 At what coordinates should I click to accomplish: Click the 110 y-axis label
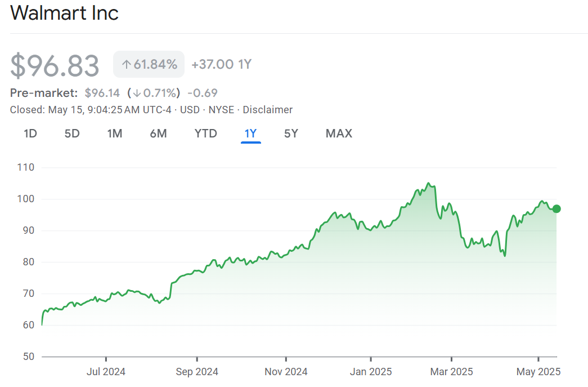click(x=26, y=167)
